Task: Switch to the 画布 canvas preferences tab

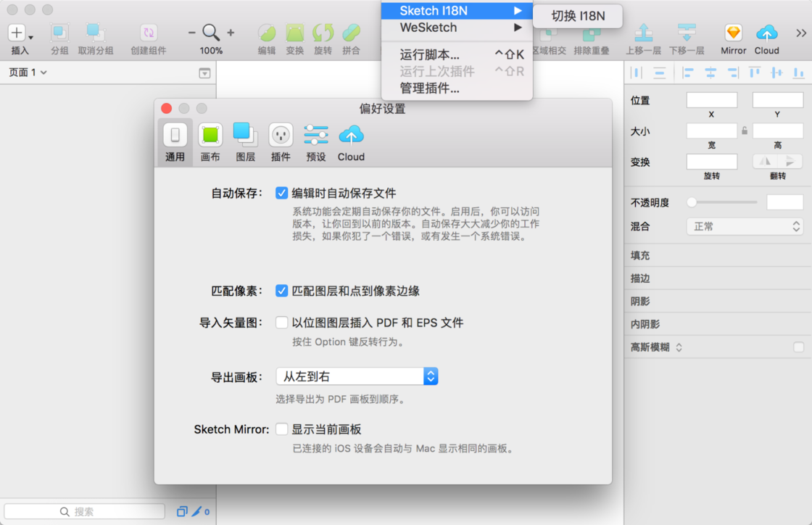Action: 210,142
